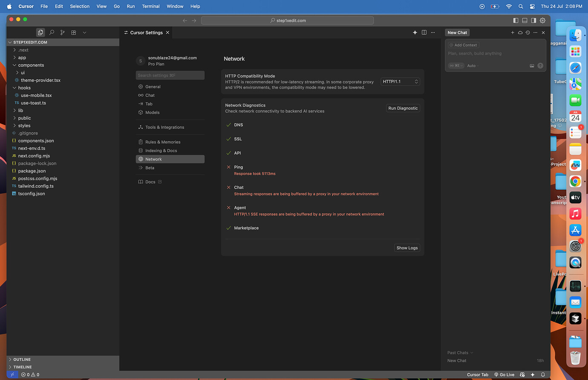The width and height of the screenshot is (588, 380).
Task: Switch to the Models settings section
Action: [152, 112]
